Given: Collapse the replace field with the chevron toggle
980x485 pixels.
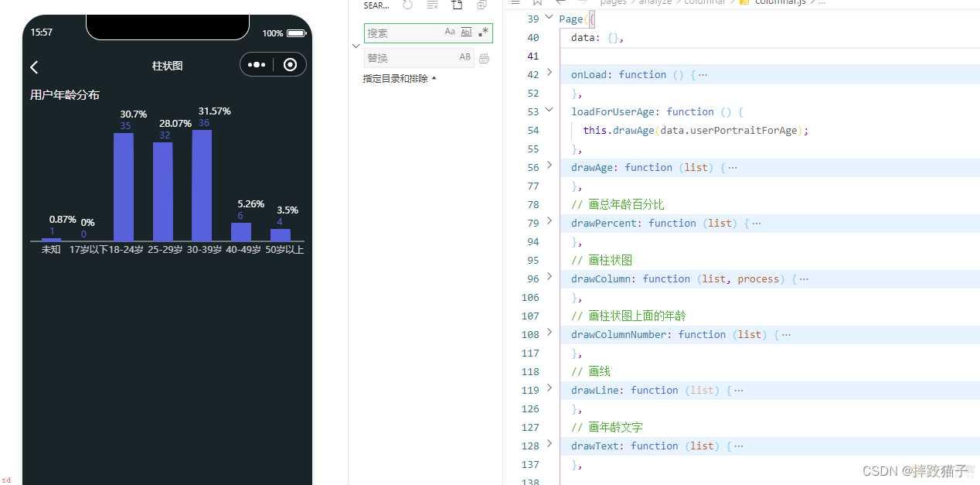Looking at the screenshot, I should (x=356, y=46).
